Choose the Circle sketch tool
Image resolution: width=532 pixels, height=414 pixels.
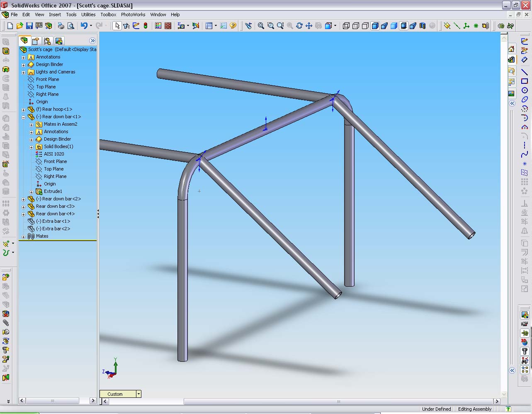525,90
